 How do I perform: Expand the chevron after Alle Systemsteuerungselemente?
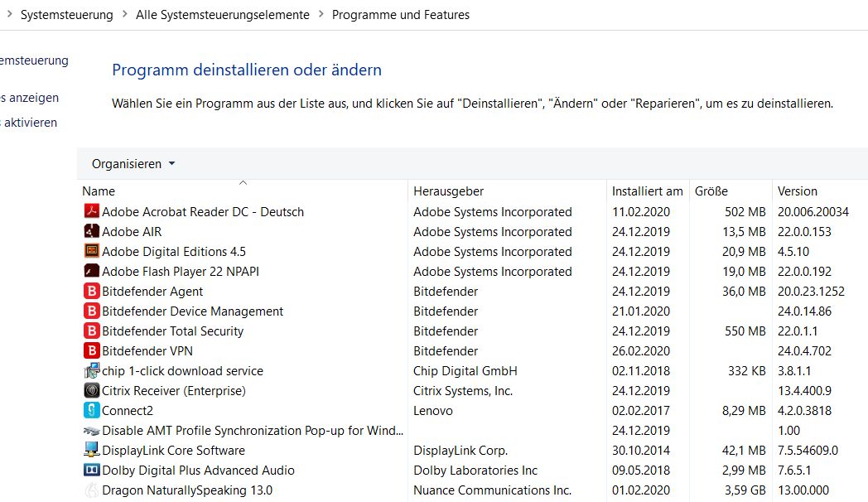[x=321, y=14]
